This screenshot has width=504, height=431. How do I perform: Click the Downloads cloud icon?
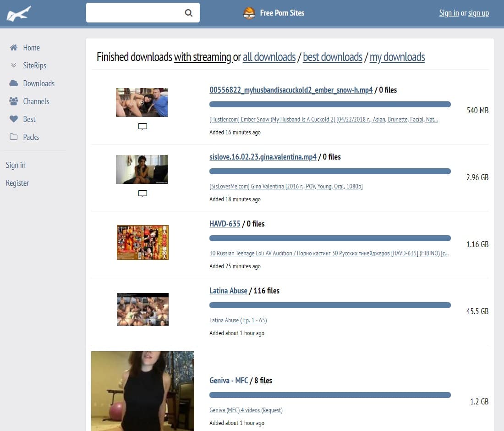click(x=14, y=83)
